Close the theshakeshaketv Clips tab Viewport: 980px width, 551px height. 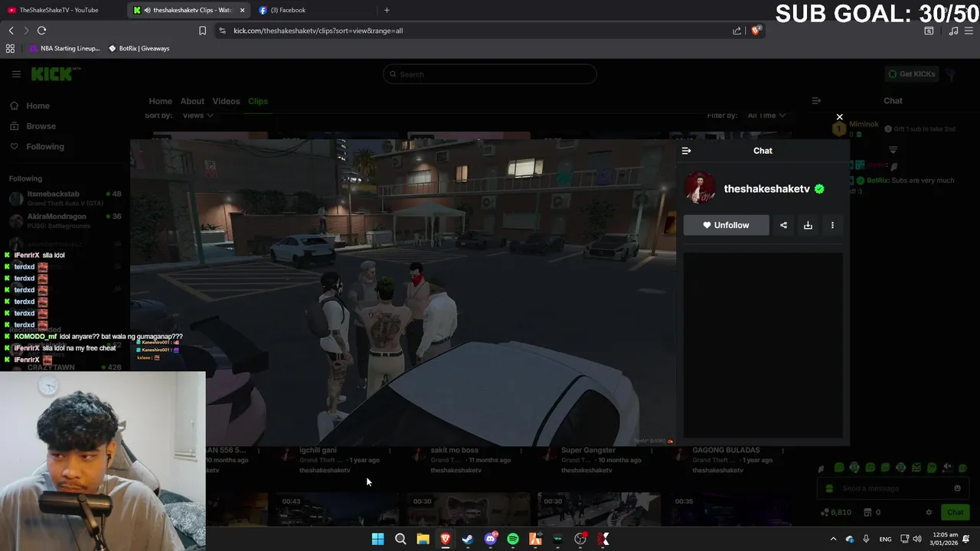pyautogui.click(x=242, y=10)
